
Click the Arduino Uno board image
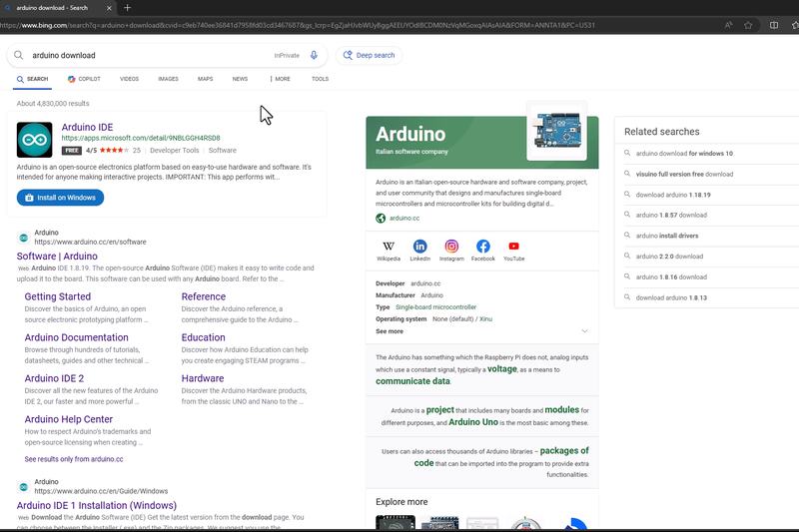point(557,132)
